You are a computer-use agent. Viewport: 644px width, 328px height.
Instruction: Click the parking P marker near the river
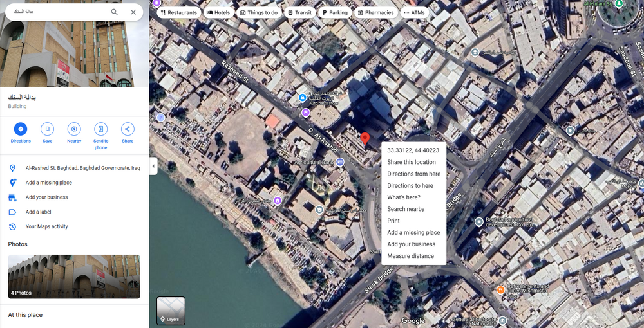[x=161, y=118]
